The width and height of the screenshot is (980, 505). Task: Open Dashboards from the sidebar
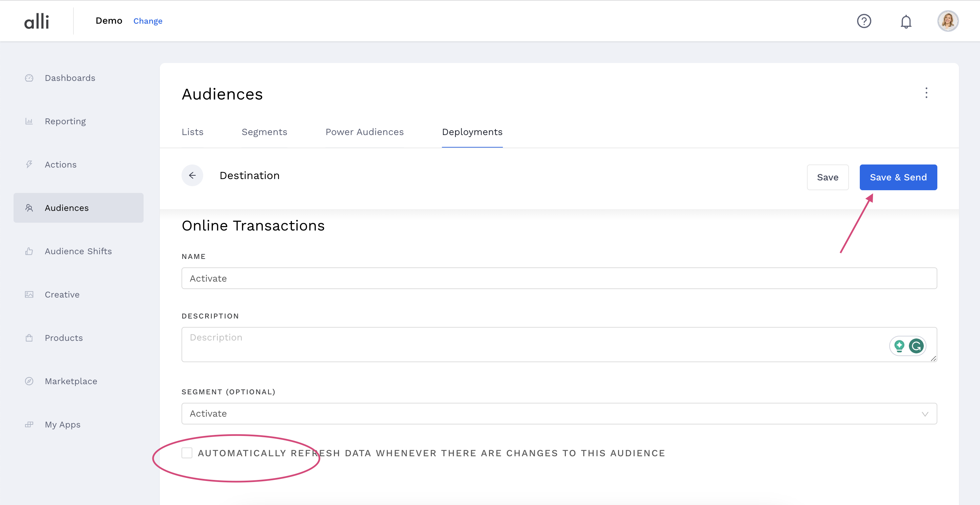[70, 78]
